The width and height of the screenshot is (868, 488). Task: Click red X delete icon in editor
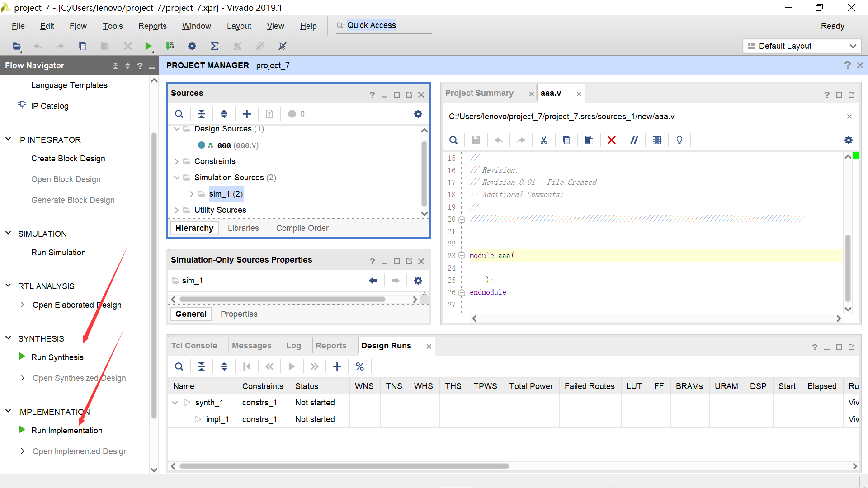tap(612, 140)
